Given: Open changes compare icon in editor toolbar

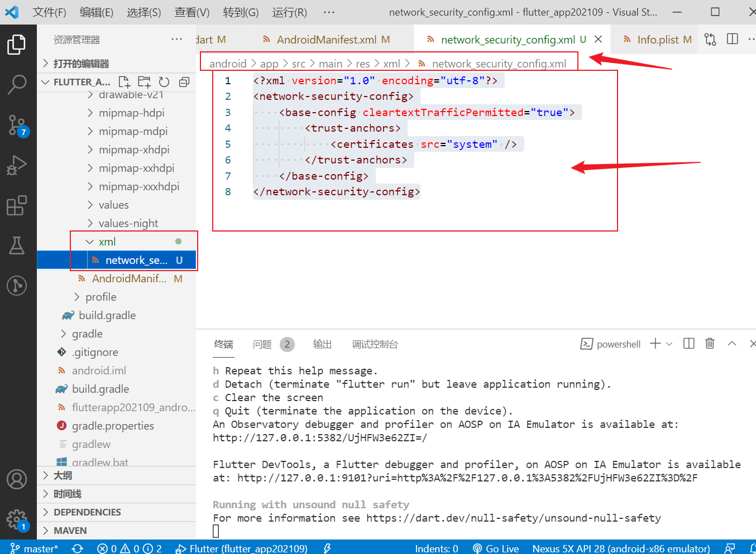Looking at the screenshot, I should point(710,39).
